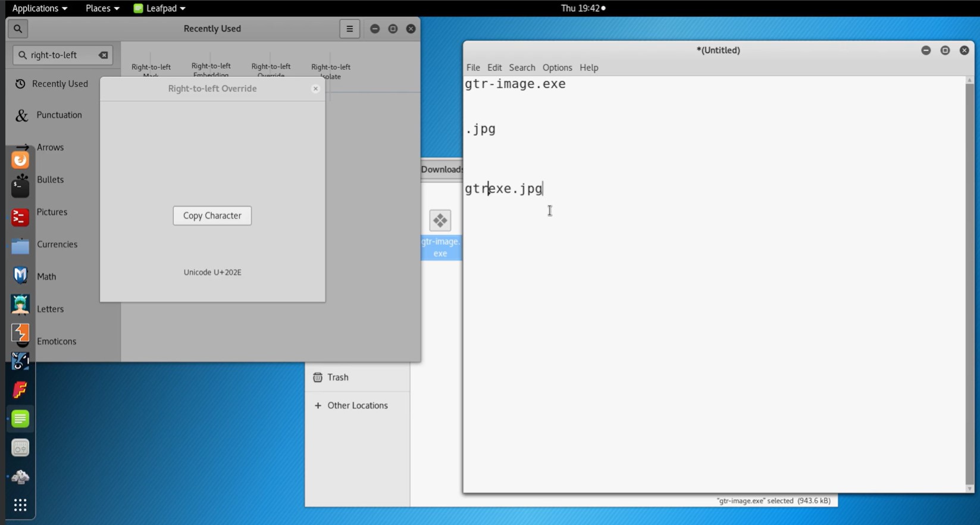980x525 pixels.
Task: Expand the Places menu
Action: [x=102, y=8]
